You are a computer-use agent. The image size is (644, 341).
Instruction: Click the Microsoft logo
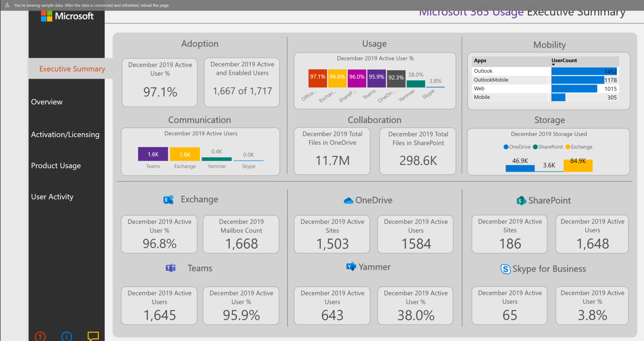click(67, 16)
